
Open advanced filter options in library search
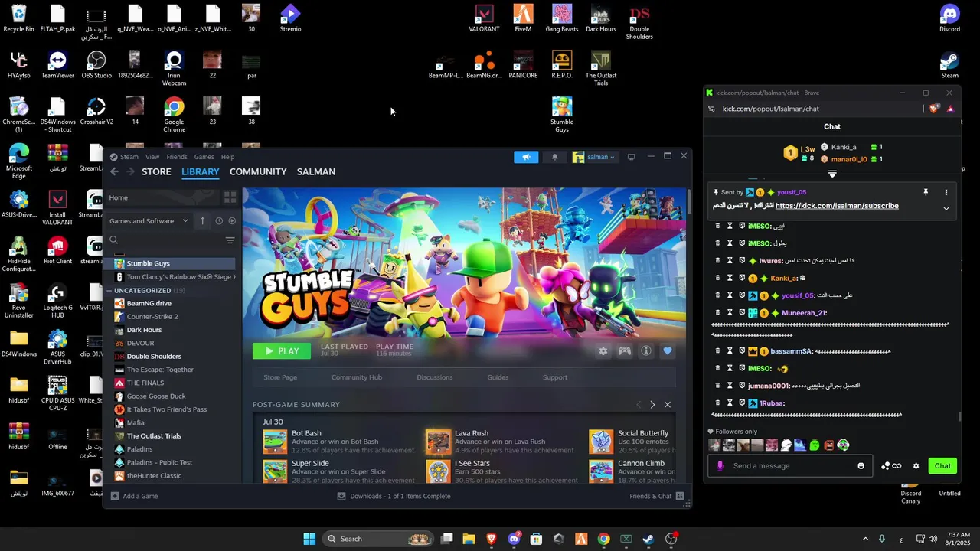[x=230, y=240]
